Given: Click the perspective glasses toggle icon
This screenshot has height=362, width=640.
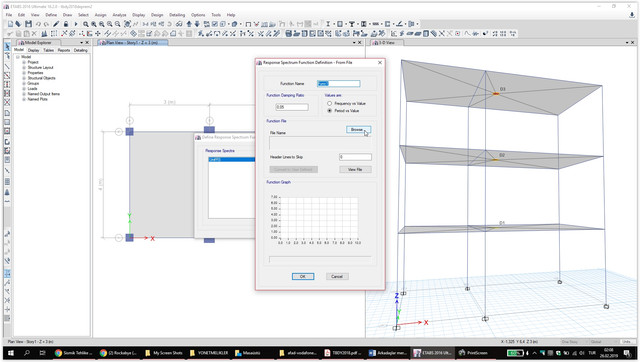Looking at the screenshot, I should 179,24.
